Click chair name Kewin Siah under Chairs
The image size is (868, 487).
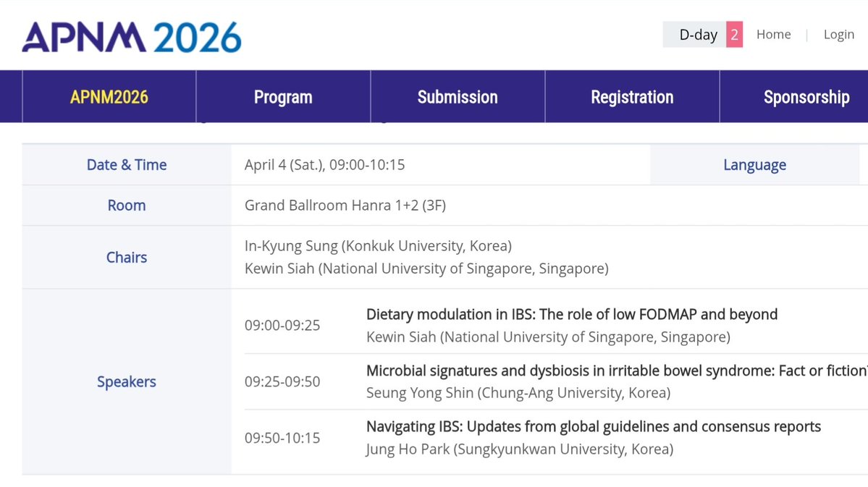click(x=279, y=268)
